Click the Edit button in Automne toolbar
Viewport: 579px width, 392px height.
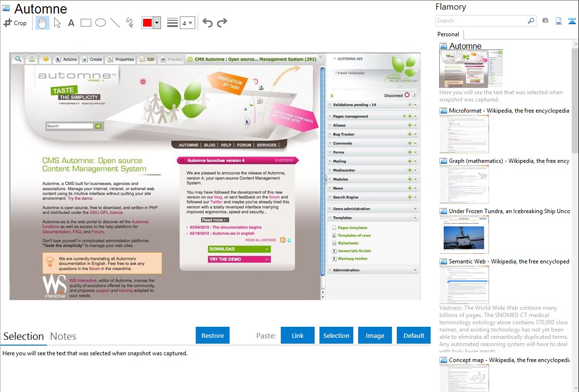(x=147, y=59)
